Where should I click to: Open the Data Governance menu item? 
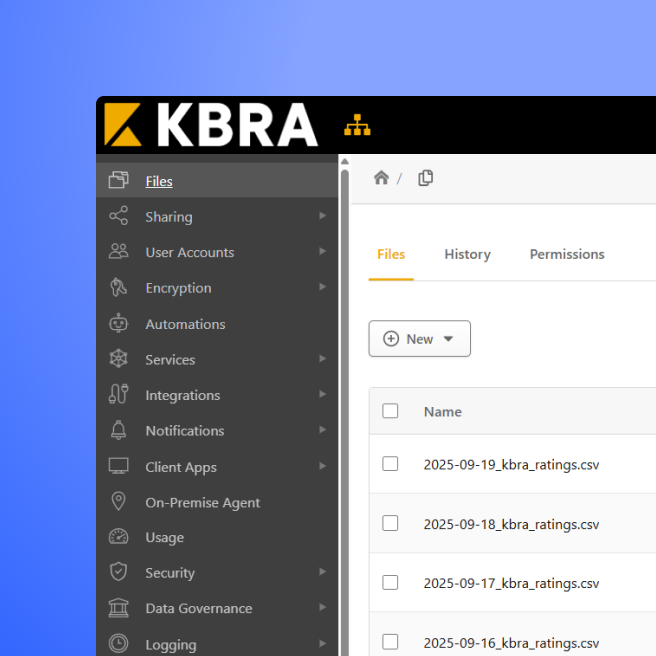(217, 608)
